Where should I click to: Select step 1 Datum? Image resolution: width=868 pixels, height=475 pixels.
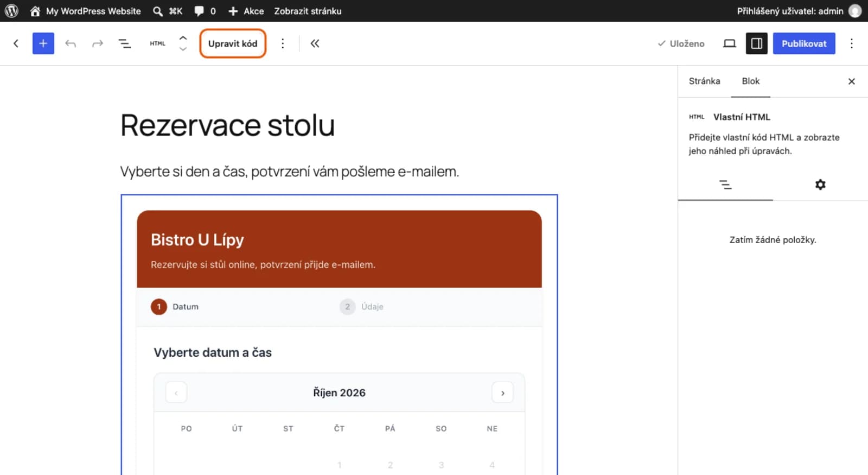point(175,307)
